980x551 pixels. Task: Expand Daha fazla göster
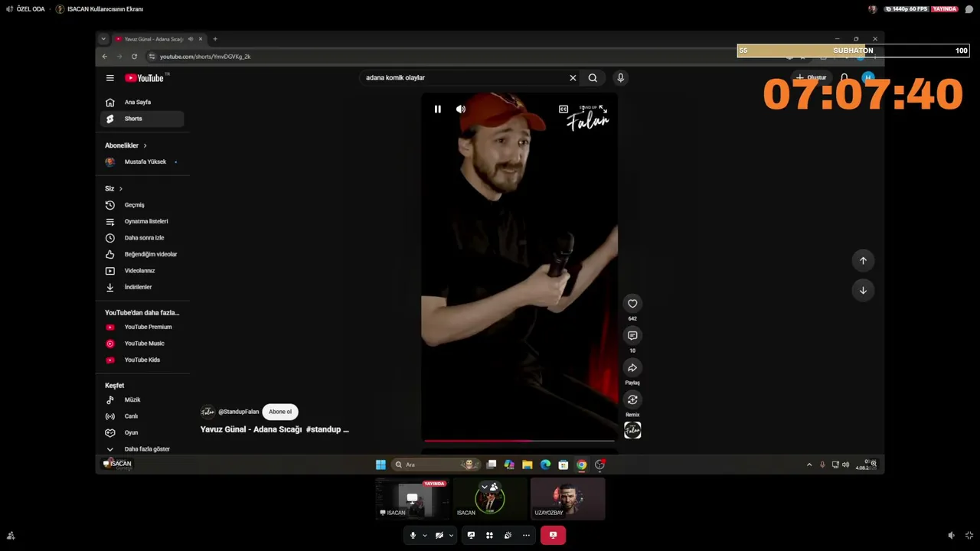(x=142, y=449)
